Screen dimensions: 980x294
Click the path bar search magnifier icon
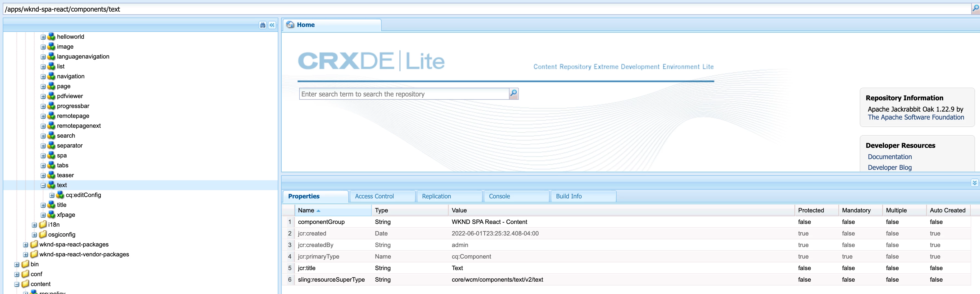click(x=975, y=9)
